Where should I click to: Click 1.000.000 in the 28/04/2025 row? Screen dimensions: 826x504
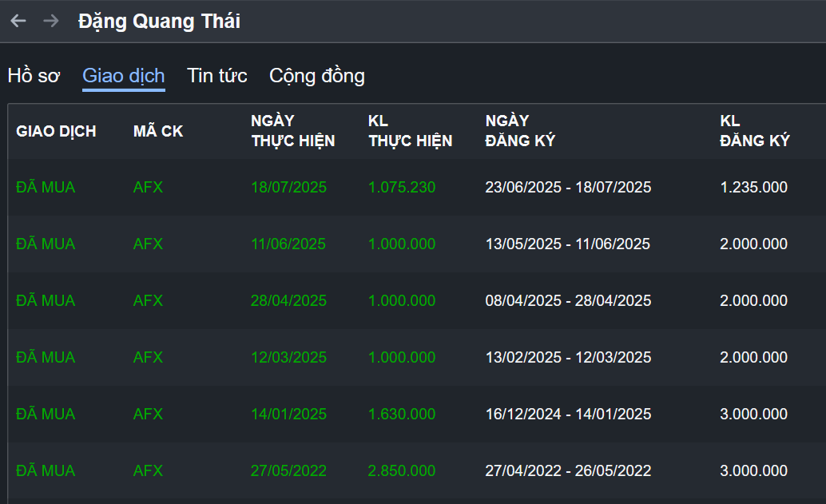coord(402,300)
